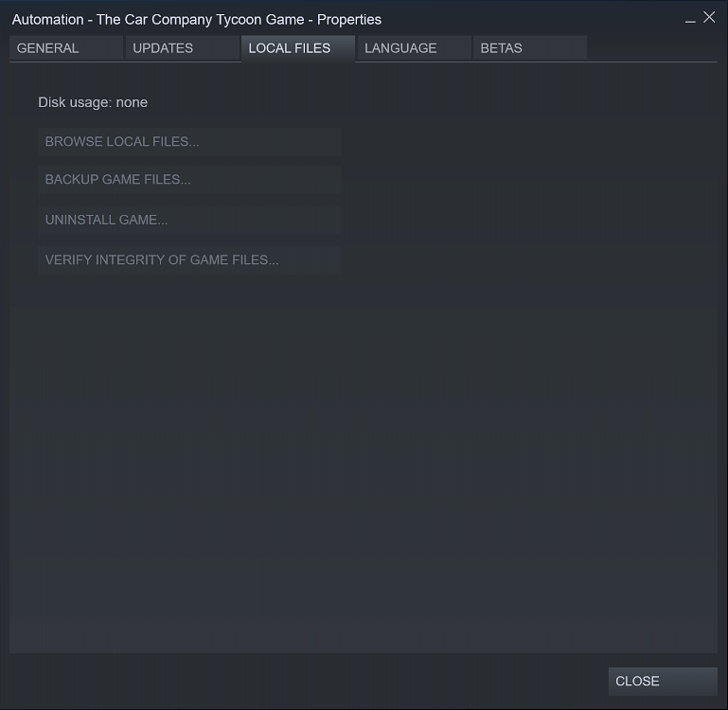Click the footer area left of CLOSE
728x710 pixels.
click(303, 681)
